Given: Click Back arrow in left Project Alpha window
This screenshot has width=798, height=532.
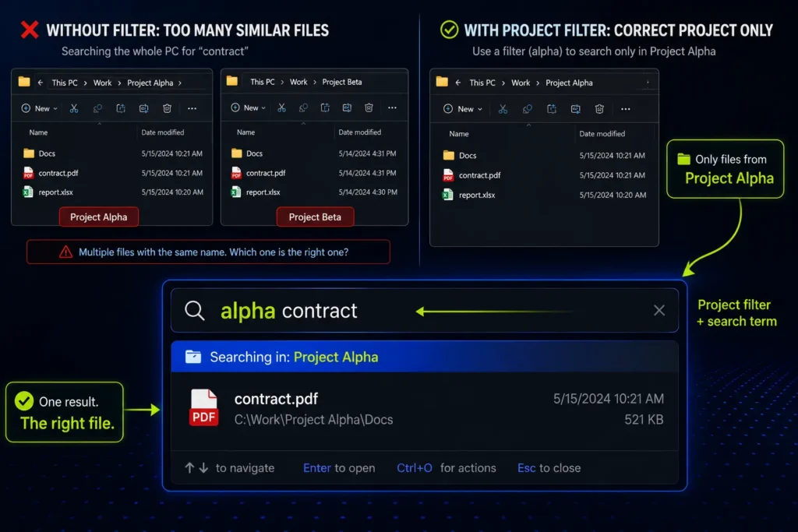Looking at the screenshot, I should [41, 83].
